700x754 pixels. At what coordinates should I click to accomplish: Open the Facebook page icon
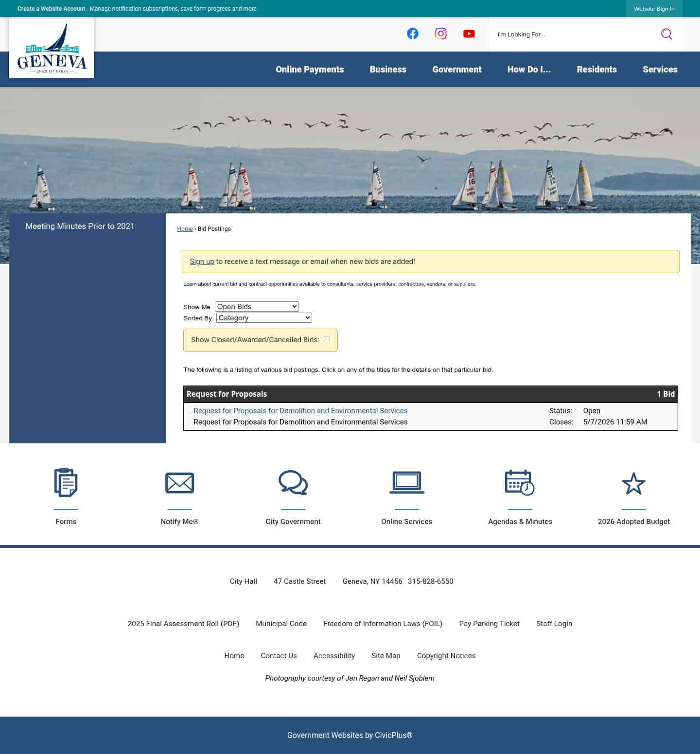point(412,33)
